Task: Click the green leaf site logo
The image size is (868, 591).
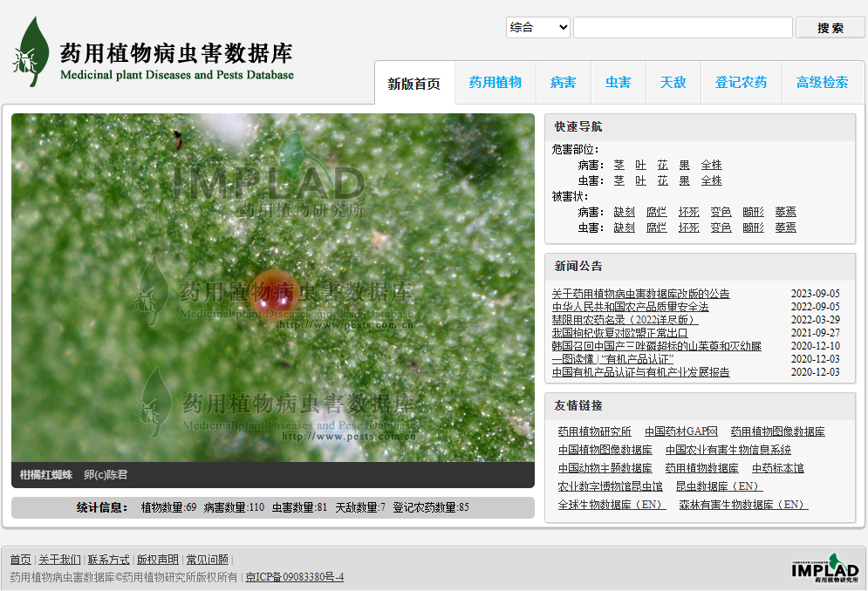Action: pos(31,51)
